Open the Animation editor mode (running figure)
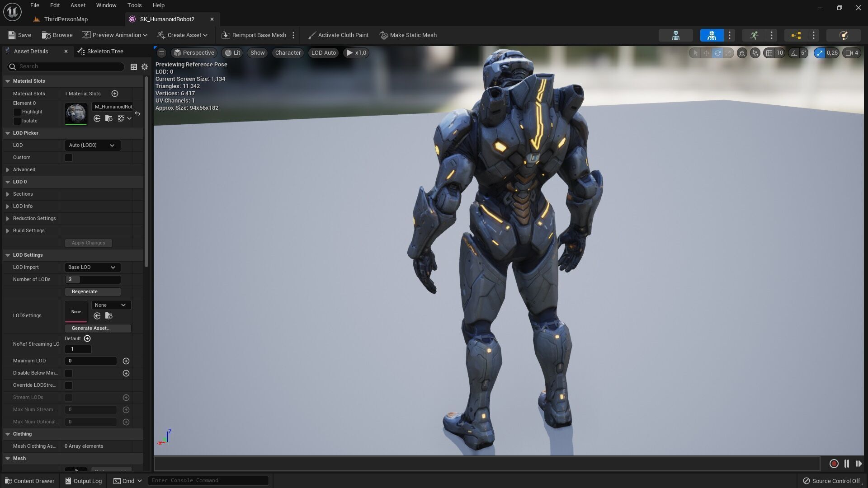The image size is (868, 488). [754, 35]
